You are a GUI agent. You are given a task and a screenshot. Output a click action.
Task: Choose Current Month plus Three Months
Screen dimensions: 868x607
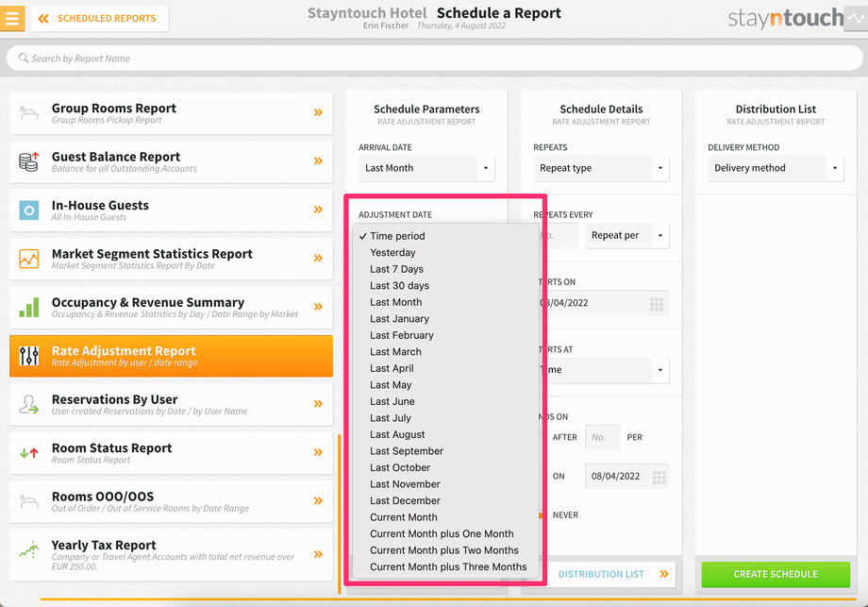coord(446,567)
